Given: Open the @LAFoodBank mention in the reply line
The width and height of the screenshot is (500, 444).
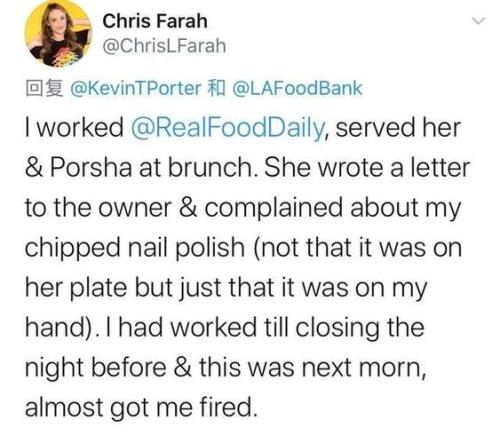Looking at the screenshot, I should (x=297, y=88).
